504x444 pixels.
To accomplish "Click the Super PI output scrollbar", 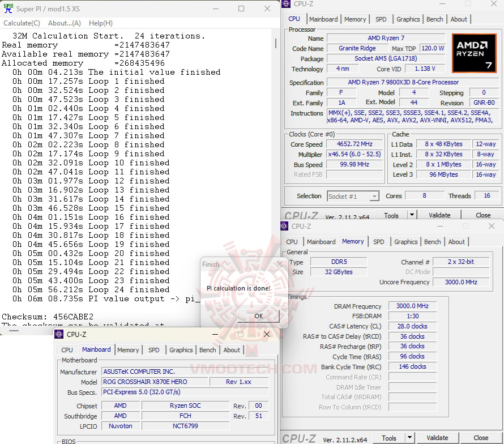I will pyautogui.click(x=275, y=44).
